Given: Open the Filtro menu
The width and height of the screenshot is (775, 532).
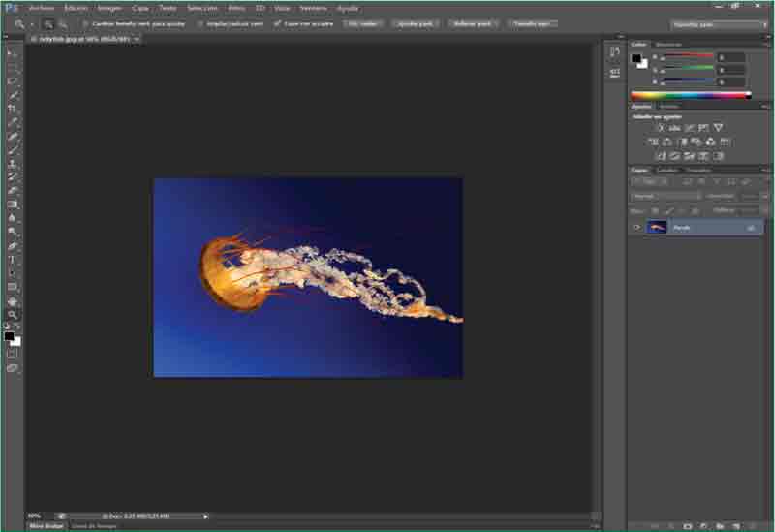Looking at the screenshot, I should point(236,7).
